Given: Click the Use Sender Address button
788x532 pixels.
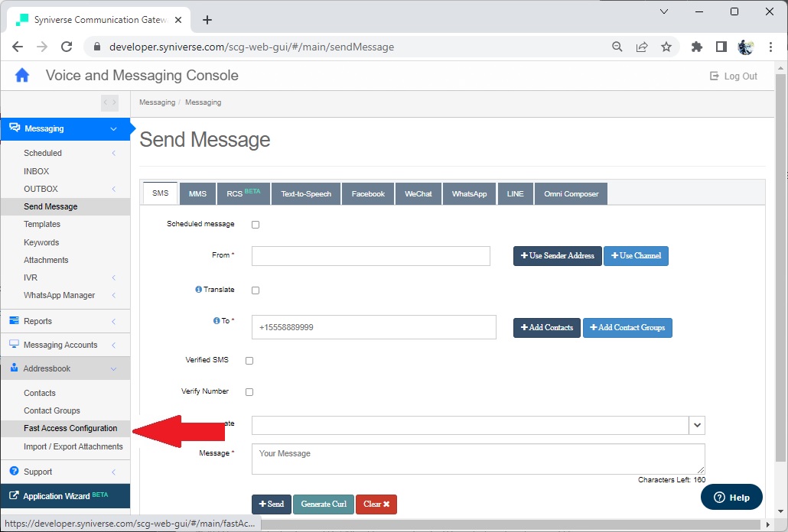Looking at the screenshot, I should pos(557,255).
